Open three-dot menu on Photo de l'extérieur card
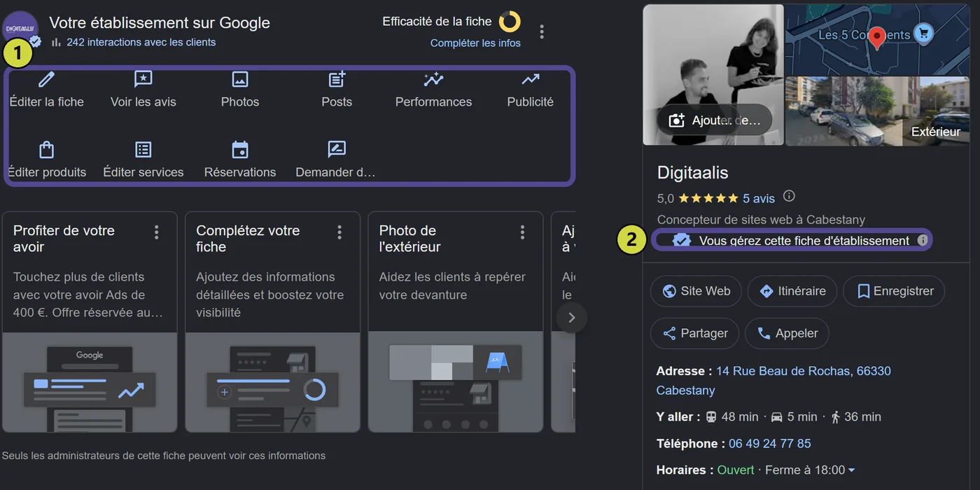Image resolution: width=980 pixels, height=490 pixels. 522,232
